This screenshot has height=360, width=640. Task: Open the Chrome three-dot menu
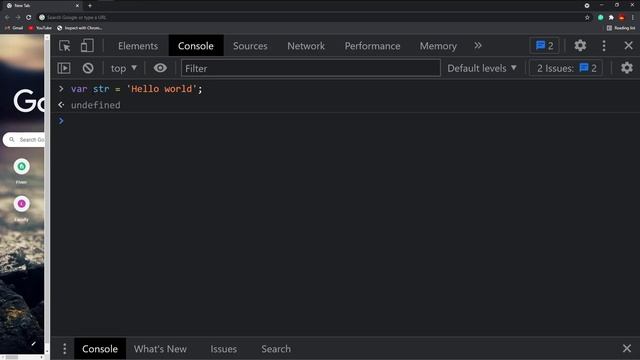tap(633, 17)
